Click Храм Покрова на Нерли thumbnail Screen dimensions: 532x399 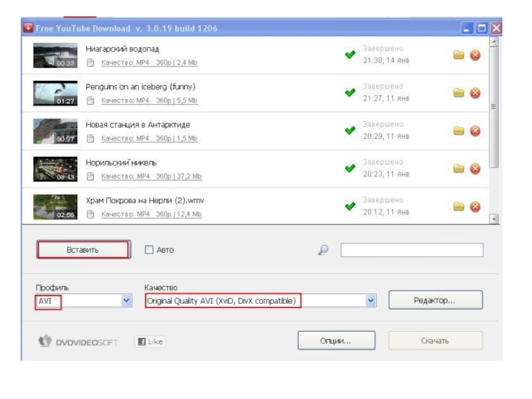tap(55, 207)
